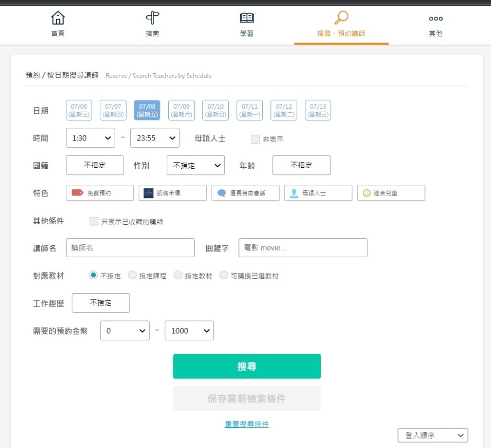Click the 重置搜尋條件 link

[246, 425]
